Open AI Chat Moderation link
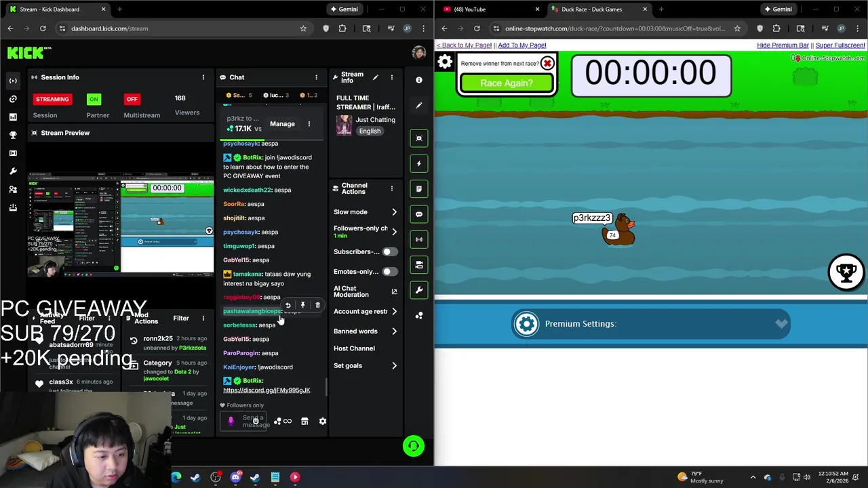The width and height of the screenshot is (868, 488). (x=365, y=291)
